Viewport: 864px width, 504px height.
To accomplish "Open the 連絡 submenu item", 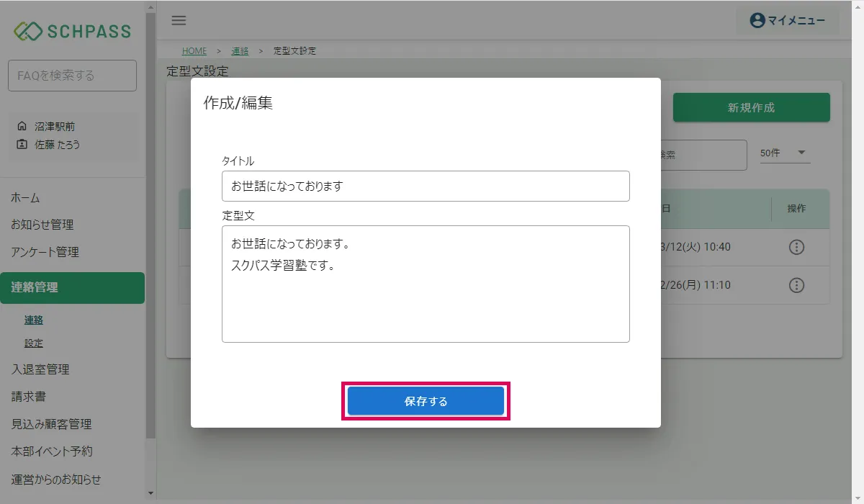I will click(x=34, y=320).
